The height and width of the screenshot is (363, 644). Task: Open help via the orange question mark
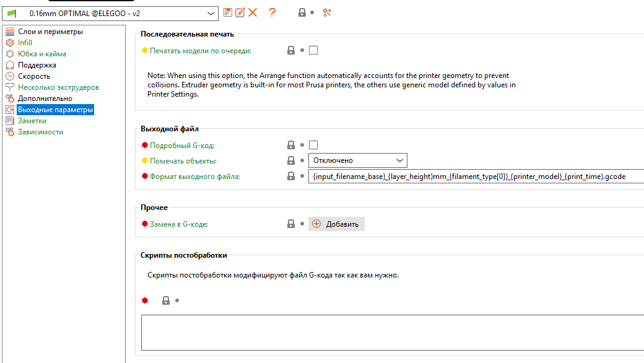click(x=272, y=12)
